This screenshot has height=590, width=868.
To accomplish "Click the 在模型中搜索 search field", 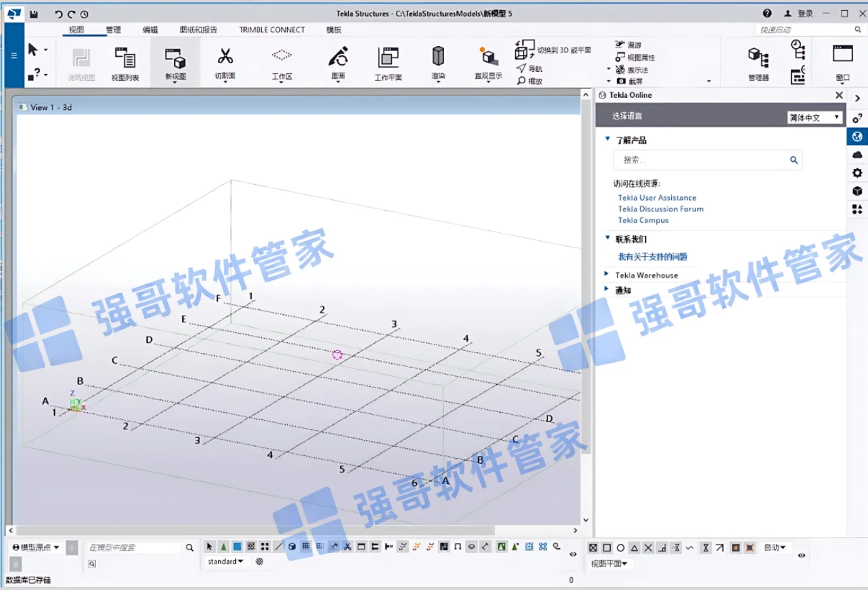I will (132, 547).
